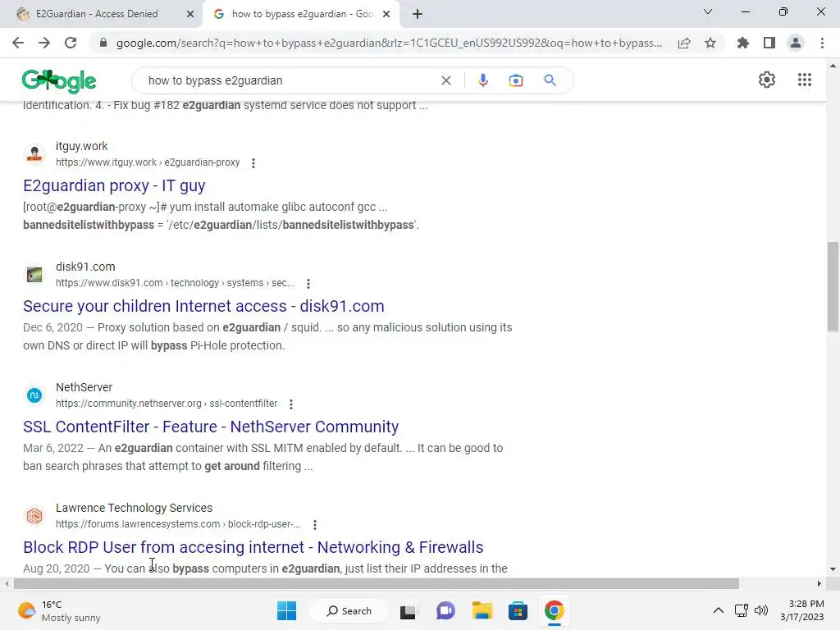Screen dimensions: 840x630
Task: Close the Google search tab
Action: click(386, 14)
